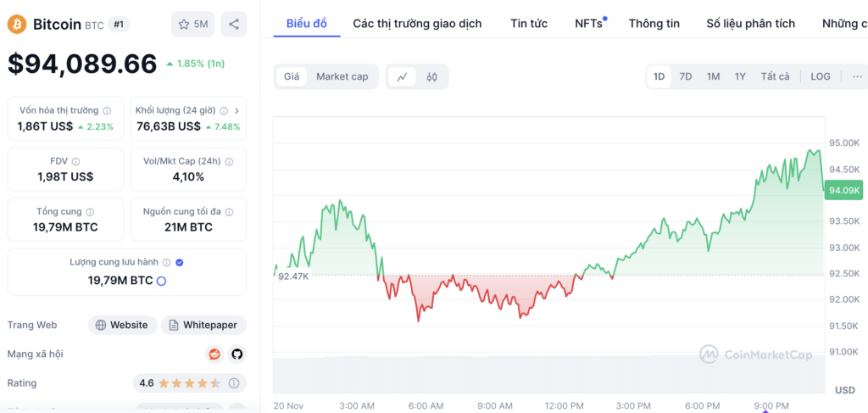Click the 92.47K opening price label

click(x=293, y=276)
